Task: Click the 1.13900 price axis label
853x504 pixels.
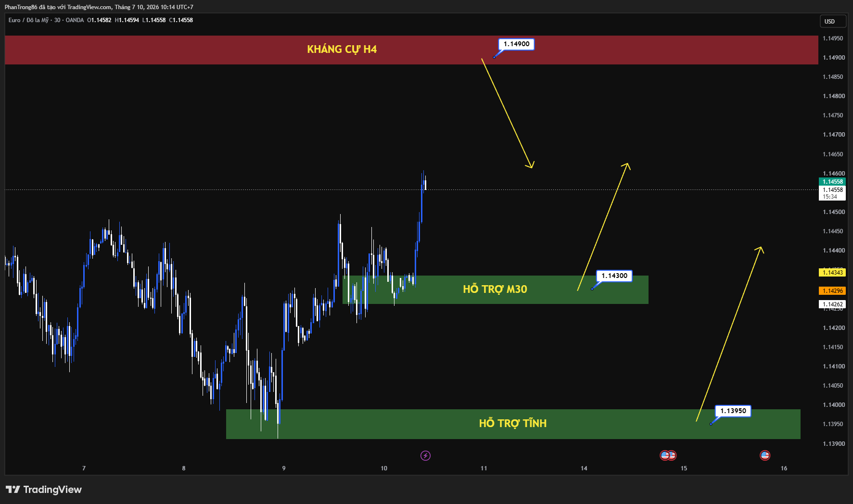Action: click(834, 444)
